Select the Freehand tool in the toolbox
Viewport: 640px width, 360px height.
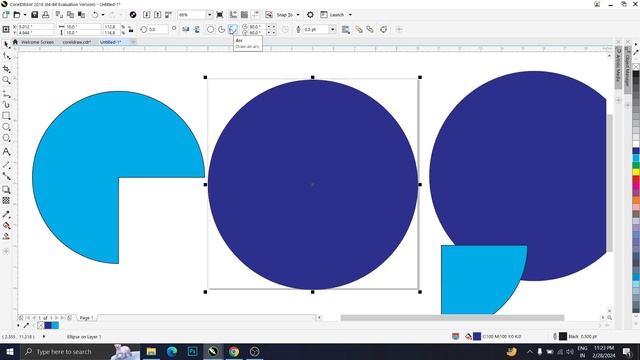click(x=6, y=94)
